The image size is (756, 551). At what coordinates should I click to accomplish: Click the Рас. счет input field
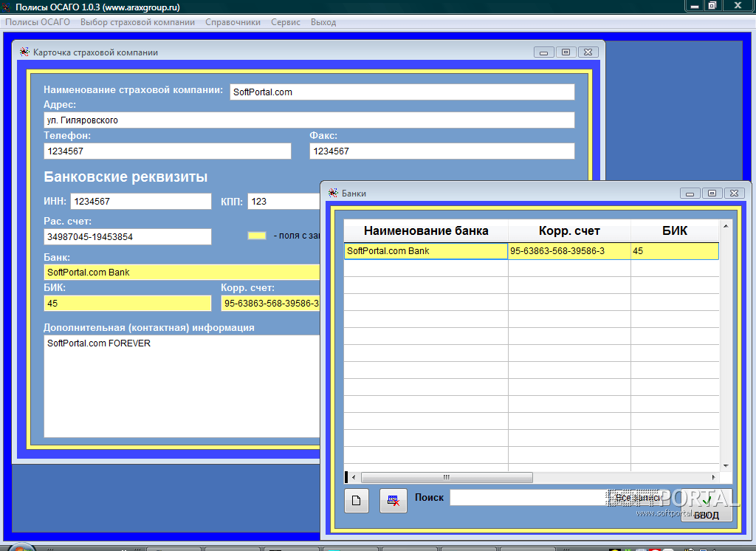pyautogui.click(x=127, y=237)
